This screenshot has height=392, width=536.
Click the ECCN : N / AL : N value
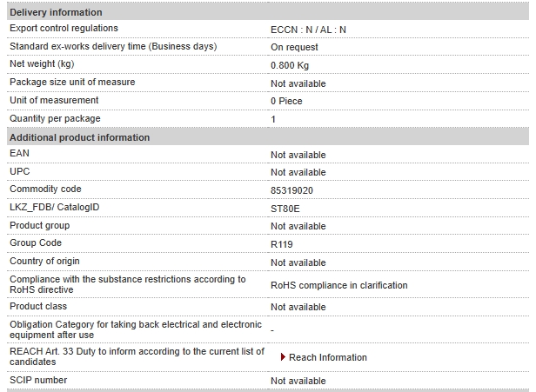(x=308, y=30)
